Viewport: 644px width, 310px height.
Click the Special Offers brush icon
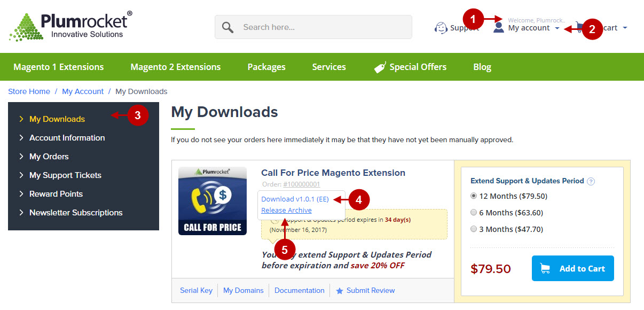point(379,67)
